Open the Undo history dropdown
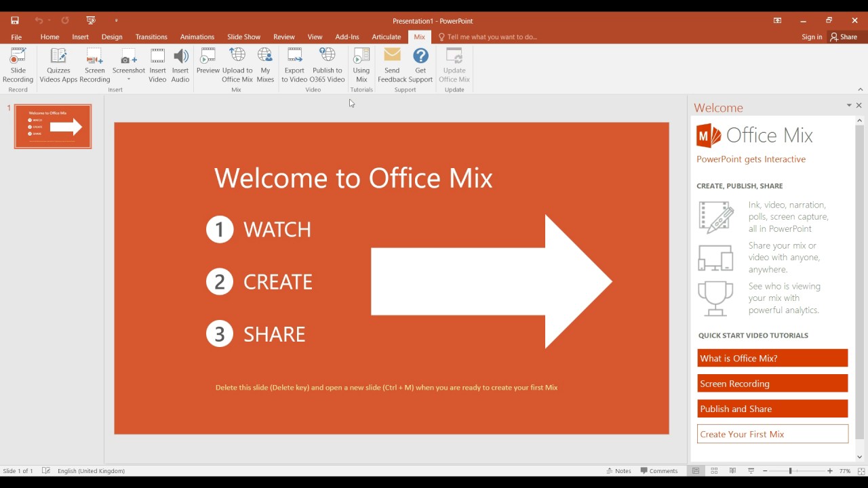This screenshot has width=868, height=488. pyautogui.click(x=49, y=21)
